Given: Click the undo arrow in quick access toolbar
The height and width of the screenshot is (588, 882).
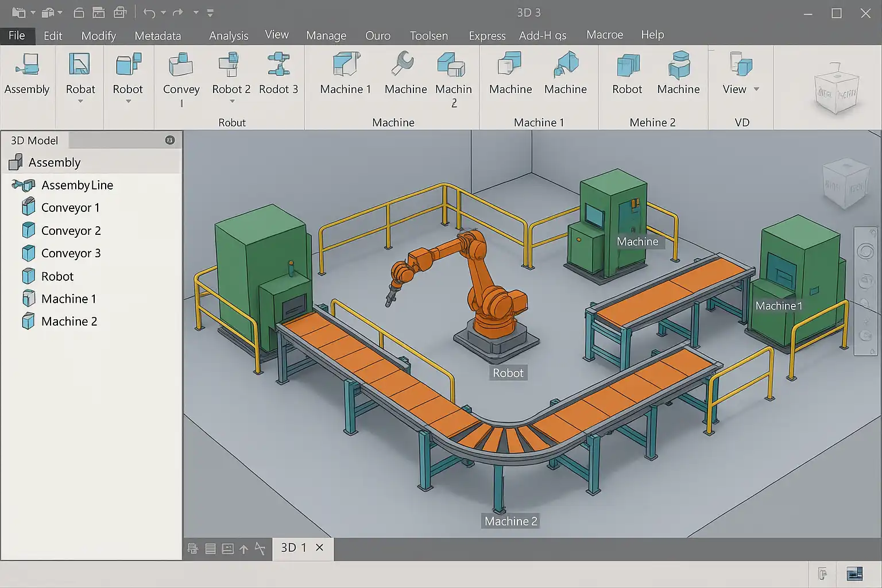Looking at the screenshot, I should (149, 13).
